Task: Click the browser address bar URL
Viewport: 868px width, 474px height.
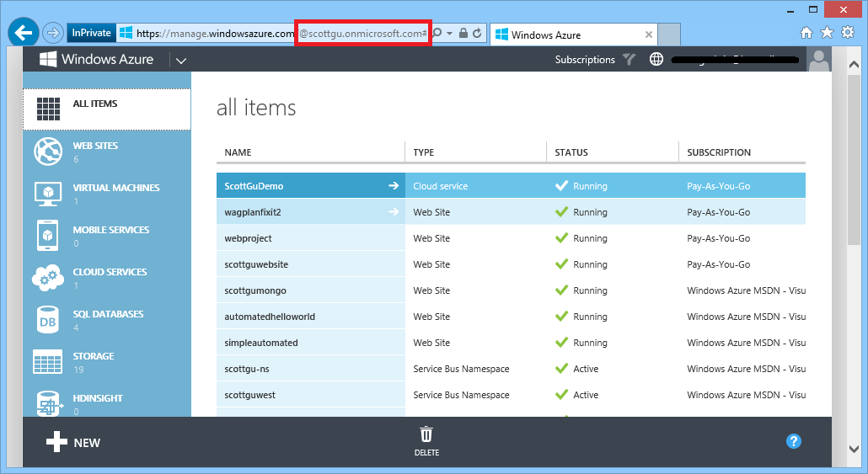Action: (x=281, y=33)
